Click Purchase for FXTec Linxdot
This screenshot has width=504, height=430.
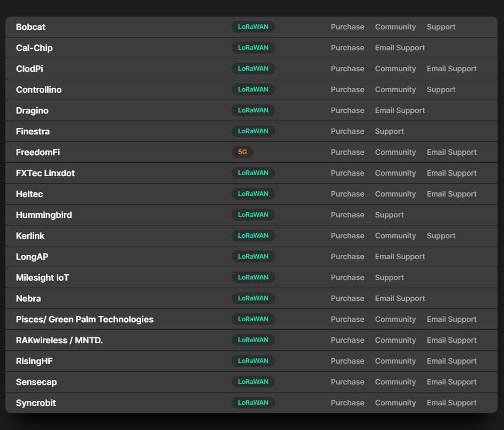(347, 173)
